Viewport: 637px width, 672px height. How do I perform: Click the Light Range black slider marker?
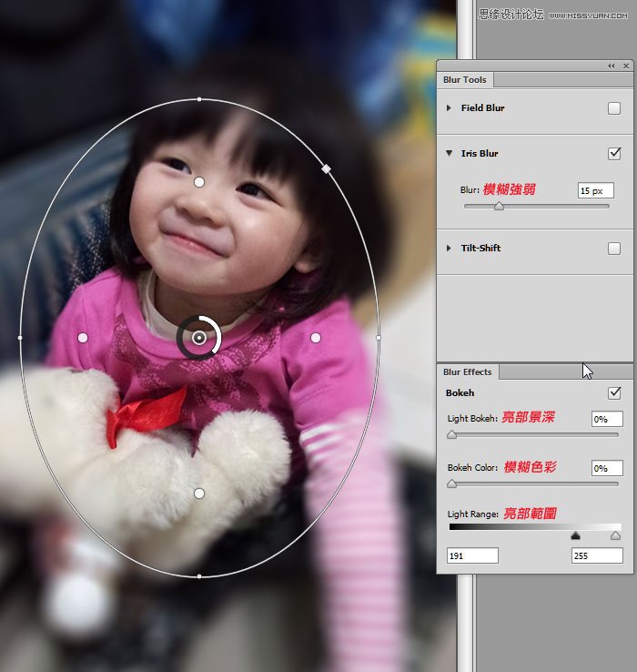575,535
